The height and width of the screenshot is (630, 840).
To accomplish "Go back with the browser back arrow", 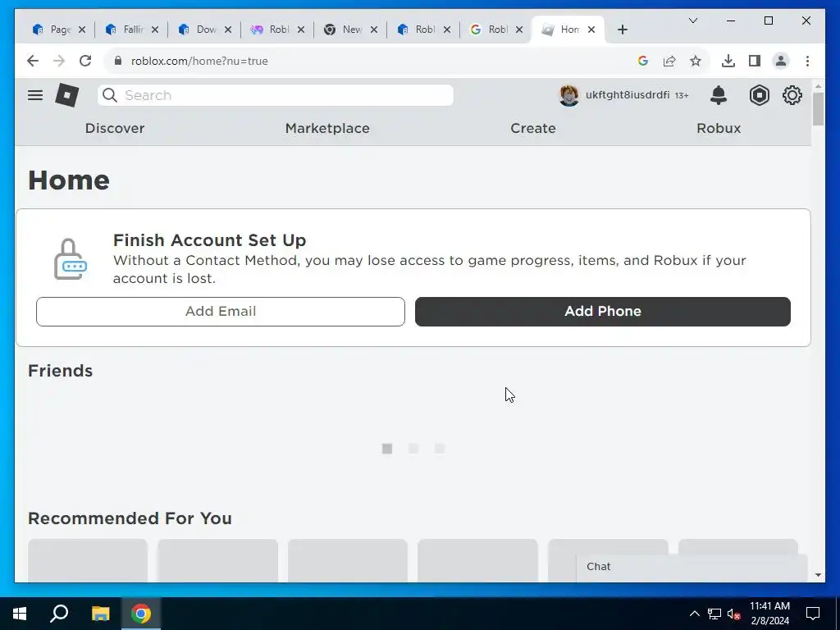I will click(33, 61).
